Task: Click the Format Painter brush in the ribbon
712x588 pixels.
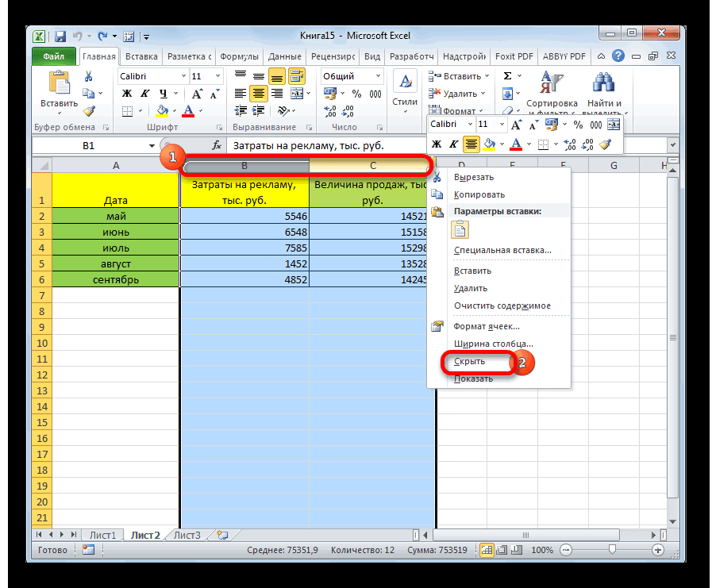Action: tap(89, 111)
